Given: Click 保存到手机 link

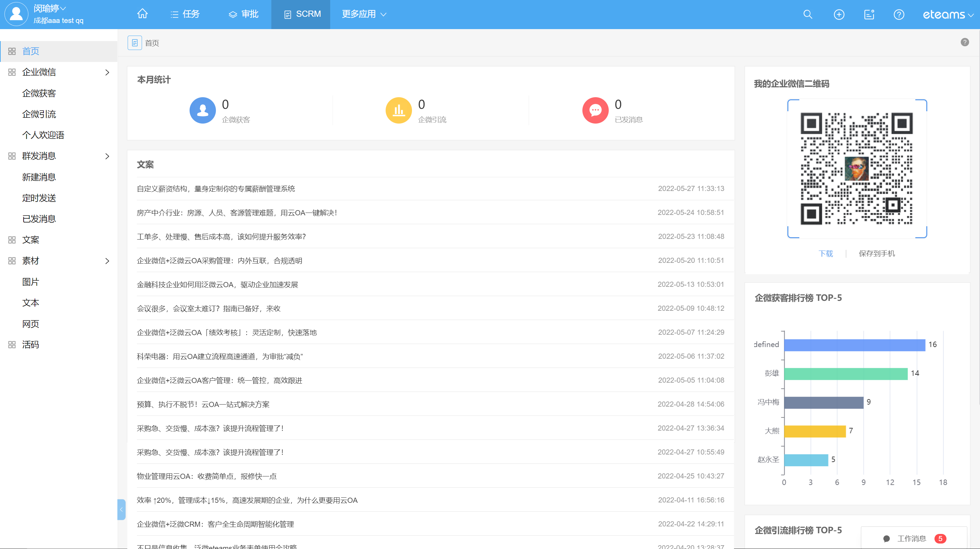Looking at the screenshot, I should [x=877, y=253].
